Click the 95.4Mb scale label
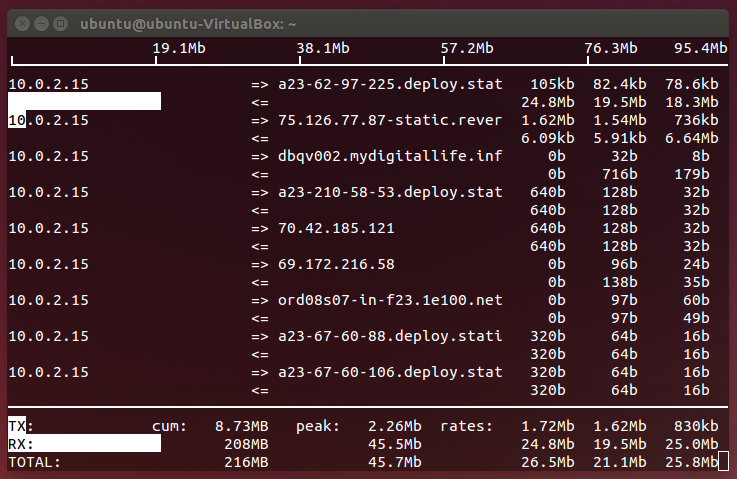 point(700,48)
